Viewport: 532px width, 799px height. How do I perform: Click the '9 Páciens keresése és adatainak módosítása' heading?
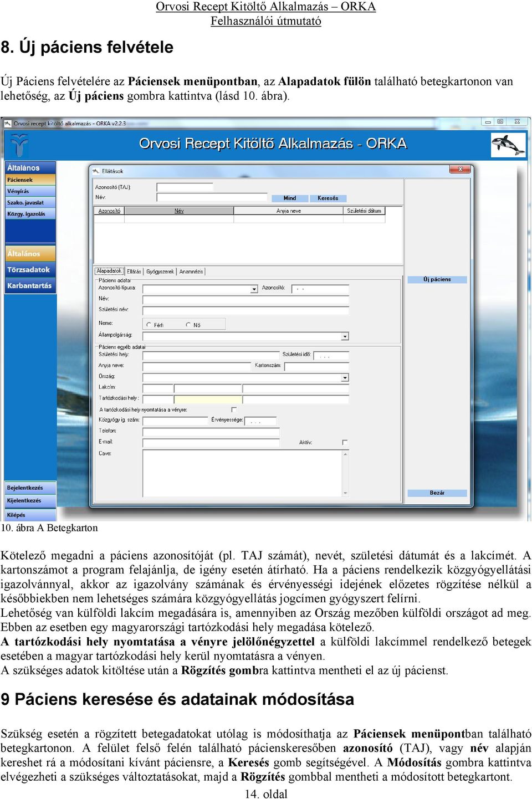(x=177, y=699)
